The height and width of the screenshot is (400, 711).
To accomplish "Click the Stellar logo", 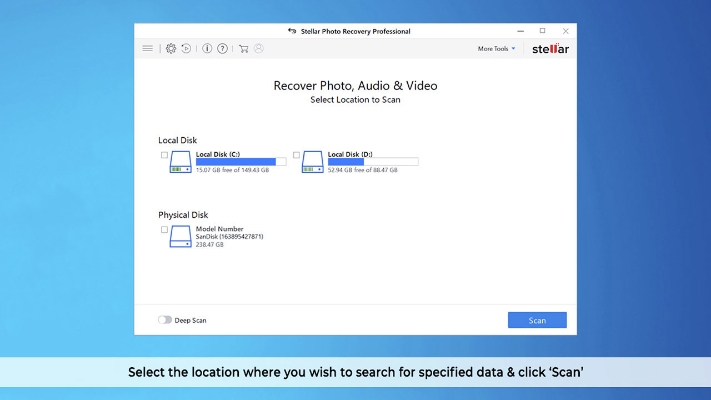I will pyautogui.click(x=550, y=49).
